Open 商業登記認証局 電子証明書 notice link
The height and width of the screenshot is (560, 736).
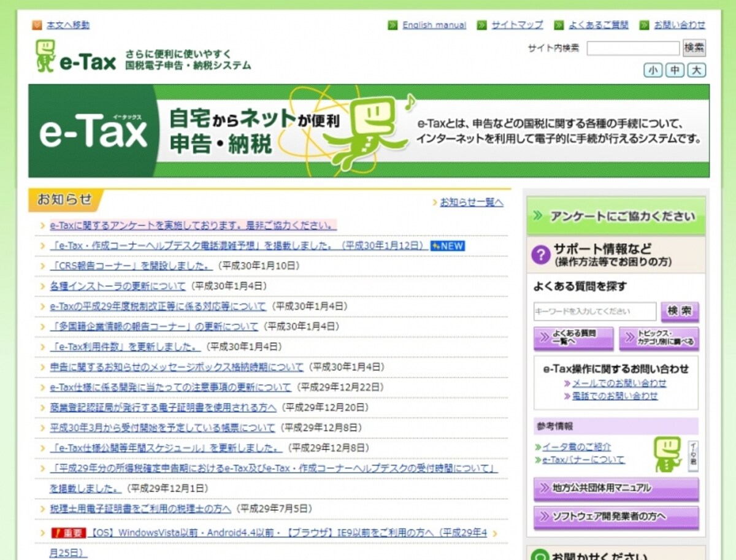coord(163,407)
